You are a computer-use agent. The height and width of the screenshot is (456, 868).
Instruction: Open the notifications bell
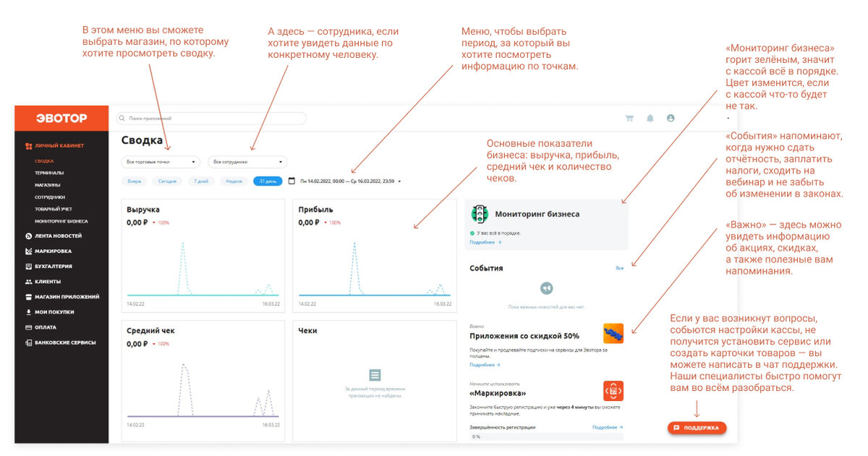tap(650, 118)
